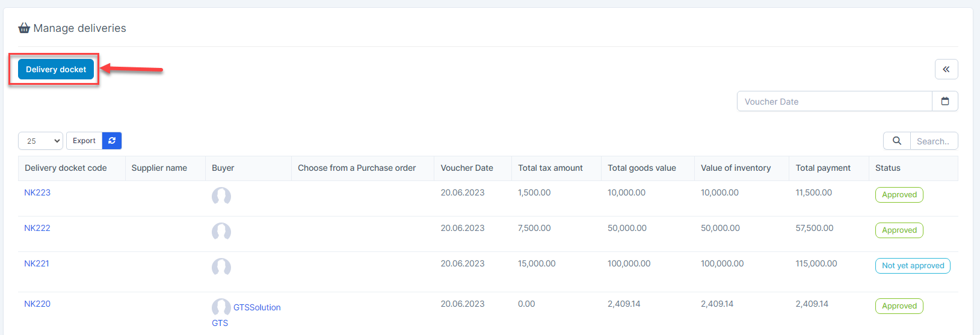Viewport: 980px width, 335px height.
Task: Open the 25 rows per page dropdown
Action: pyautogui.click(x=41, y=141)
